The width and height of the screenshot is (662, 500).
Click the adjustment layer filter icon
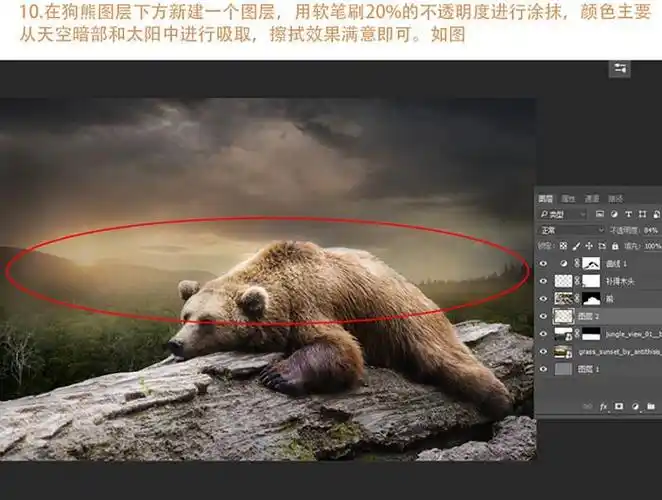[613, 214]
